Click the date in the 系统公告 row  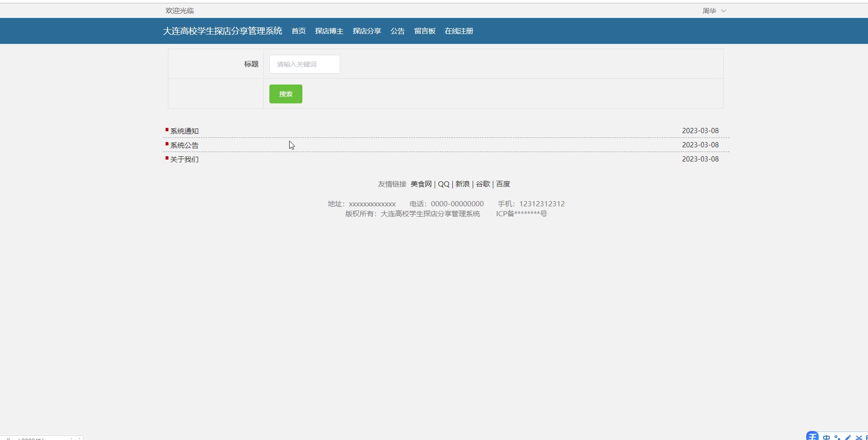pos(701,145)
